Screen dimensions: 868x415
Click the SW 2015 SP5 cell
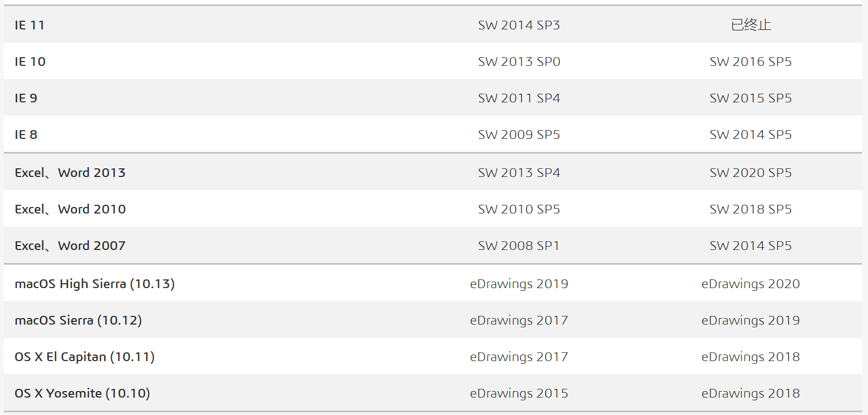(x=750, y=98)
